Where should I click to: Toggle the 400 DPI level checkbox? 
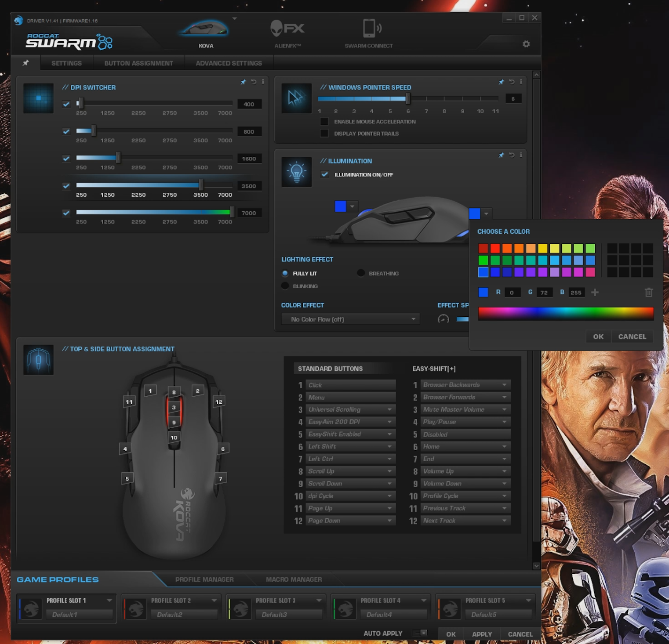pos(66,104)
